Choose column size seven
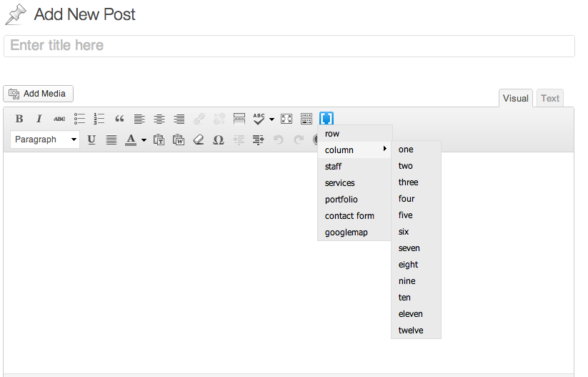The width and height of the screenshot is (588, 377). pyautogui.click(x=416, y=248)
